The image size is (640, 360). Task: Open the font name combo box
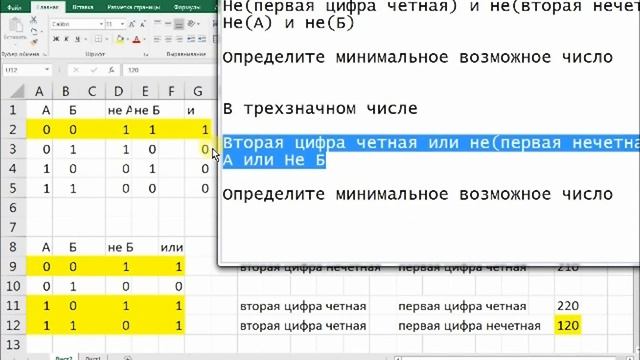pos(77,24)
